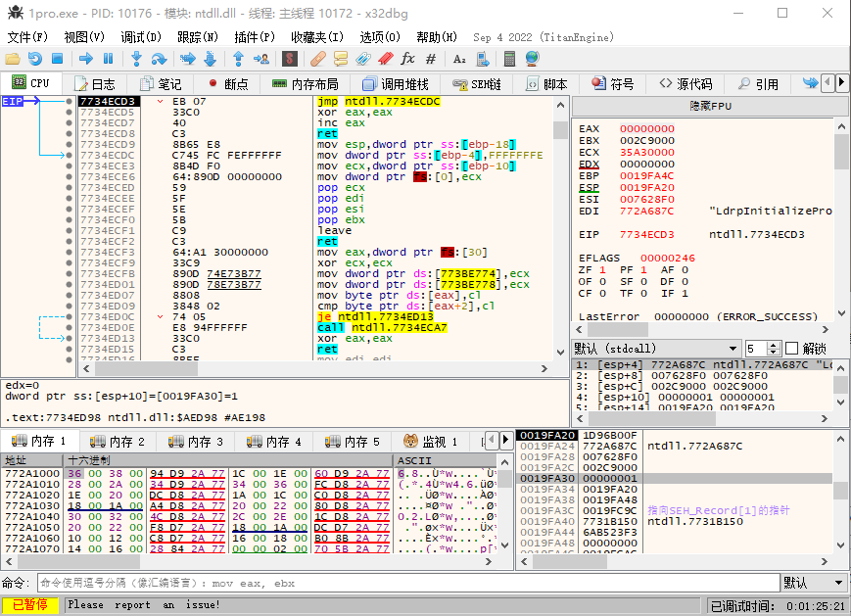
Task: Switch to the 源代码 tab
Action: 686,84
